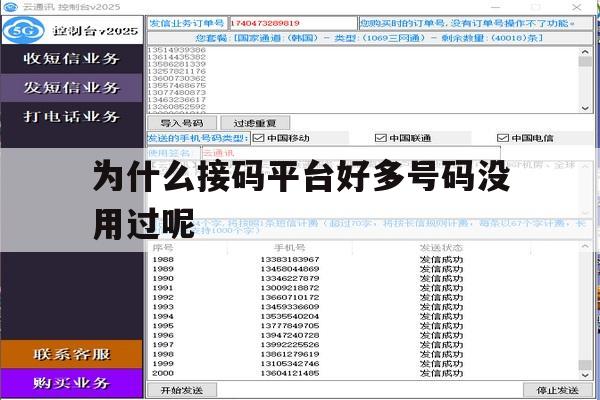Click the 发信业务订单号 label

[x=187, y=23]
